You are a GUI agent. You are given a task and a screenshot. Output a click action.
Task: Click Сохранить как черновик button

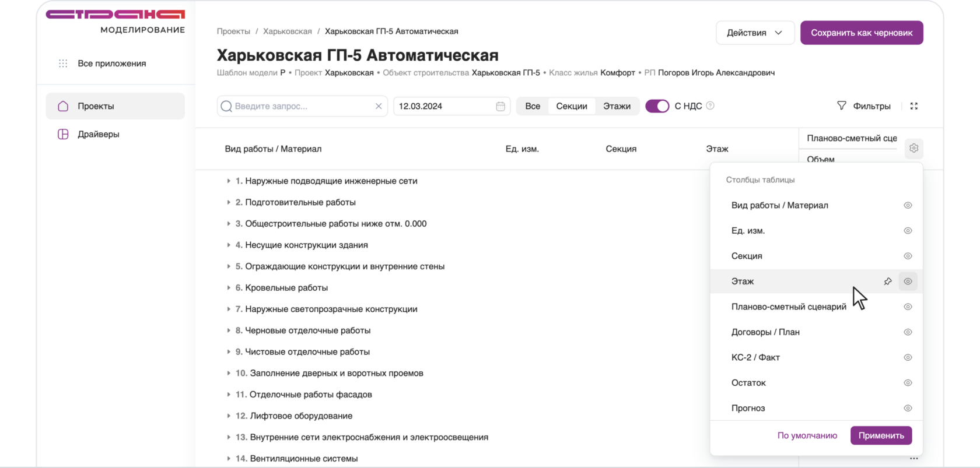click(862, 33)
